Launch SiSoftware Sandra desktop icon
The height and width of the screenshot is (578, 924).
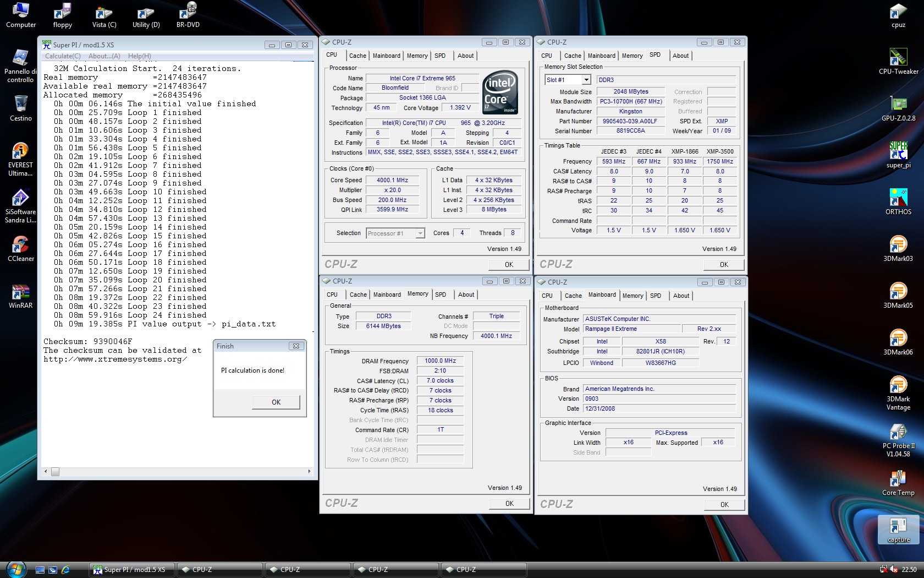pos(20,206)
